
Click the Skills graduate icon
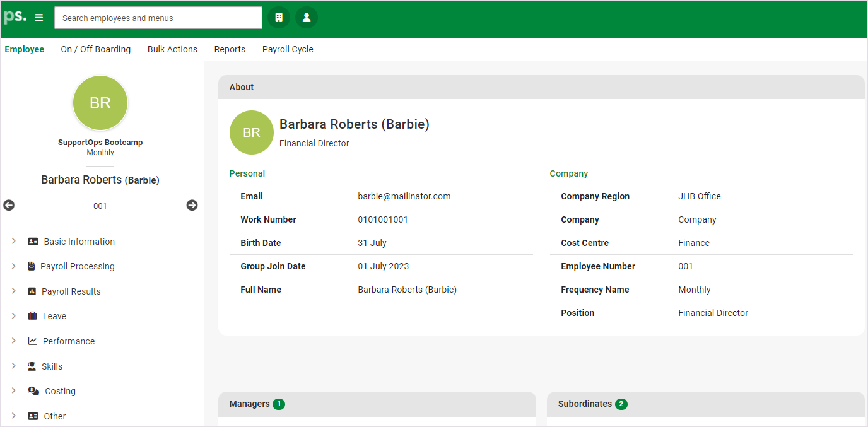point(32,366)
